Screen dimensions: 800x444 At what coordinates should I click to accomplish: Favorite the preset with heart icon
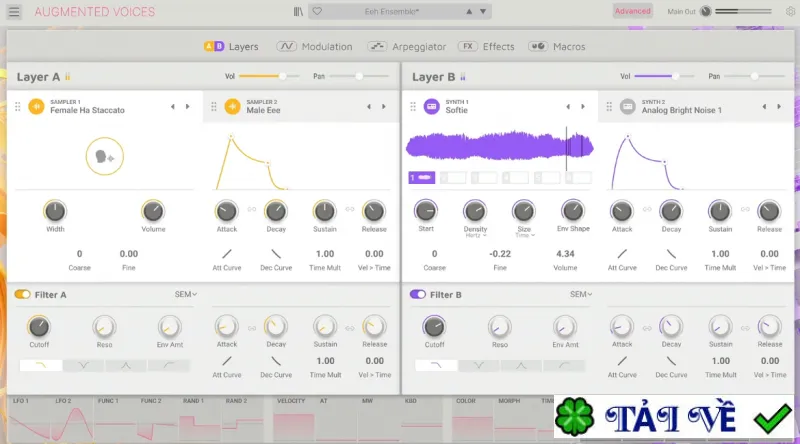coord(317,11)
